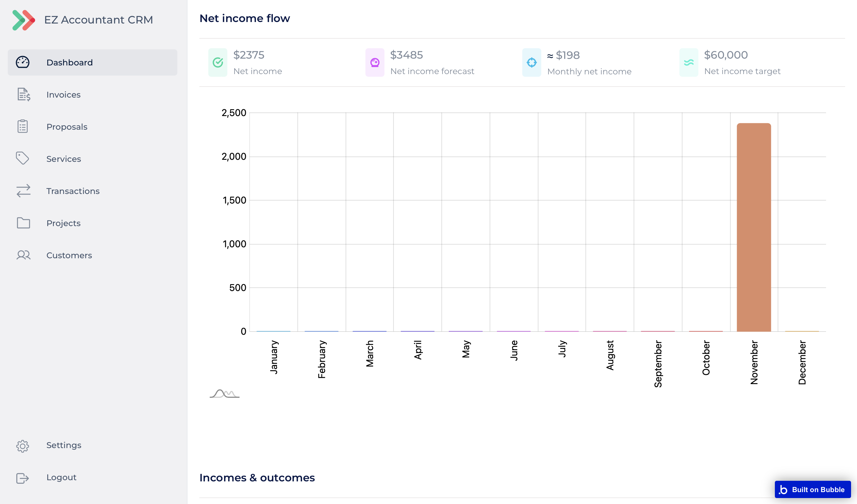Click the Settings gear icon
Viewport: 857px width, 504px height.
pos(23,445)
